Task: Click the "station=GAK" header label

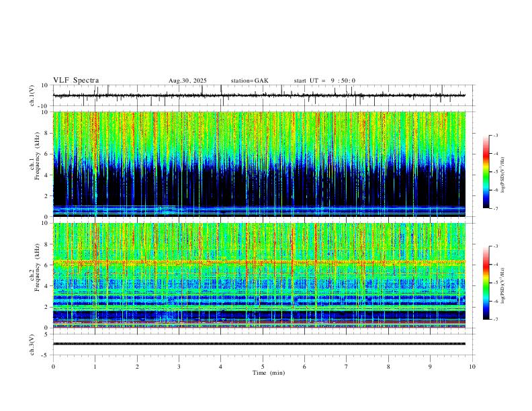Action: (x=250, y=81)
